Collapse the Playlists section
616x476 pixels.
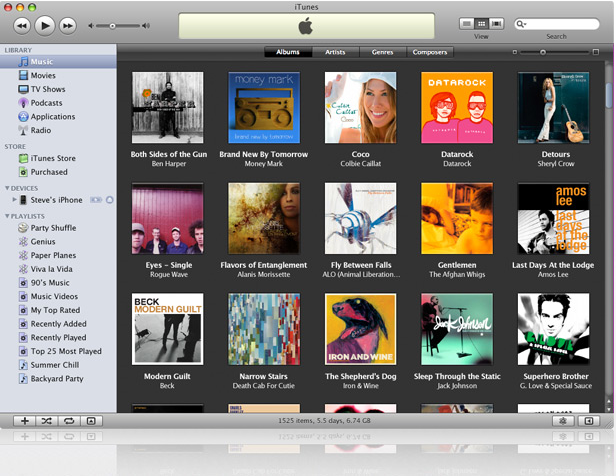point(7,216)
